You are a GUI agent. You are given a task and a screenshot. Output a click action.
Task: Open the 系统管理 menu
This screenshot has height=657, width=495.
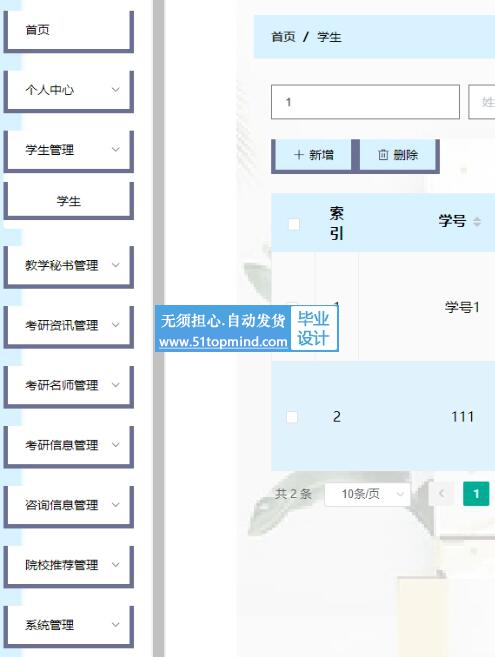[x=69, y=626]
